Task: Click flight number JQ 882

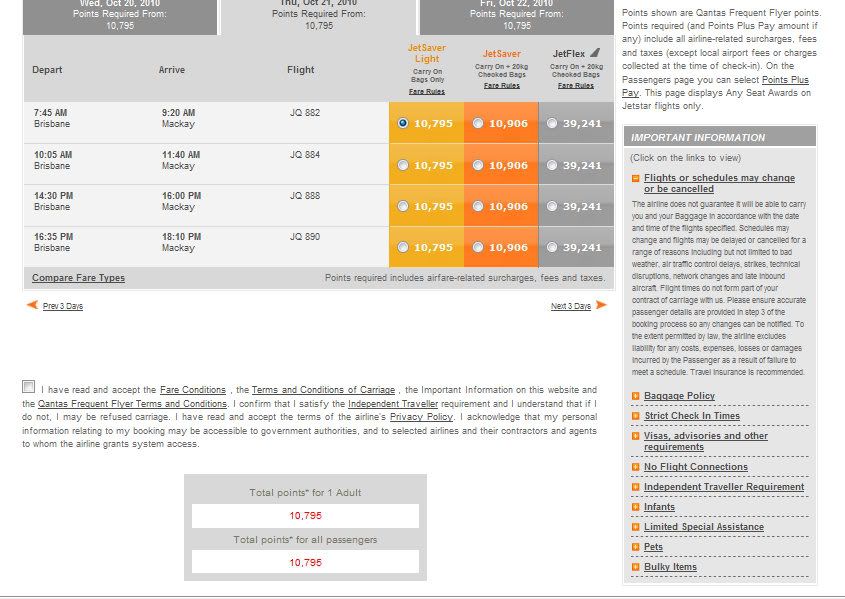Action: point(305,113)
